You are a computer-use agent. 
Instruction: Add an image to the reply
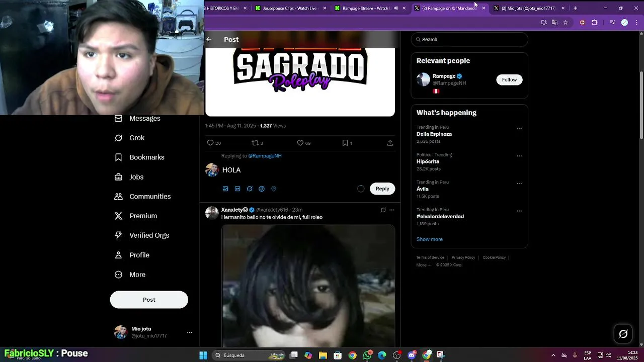225,189
